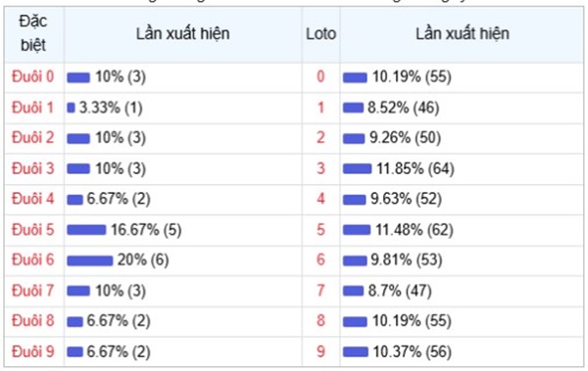Click the Đuôi 5 row label

tap(33, 230)
